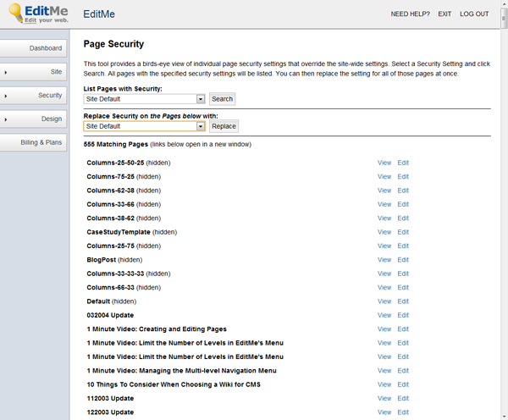View the Columns-62-38 page
Viewport: 508px width, 420px height.
point(384,191)
